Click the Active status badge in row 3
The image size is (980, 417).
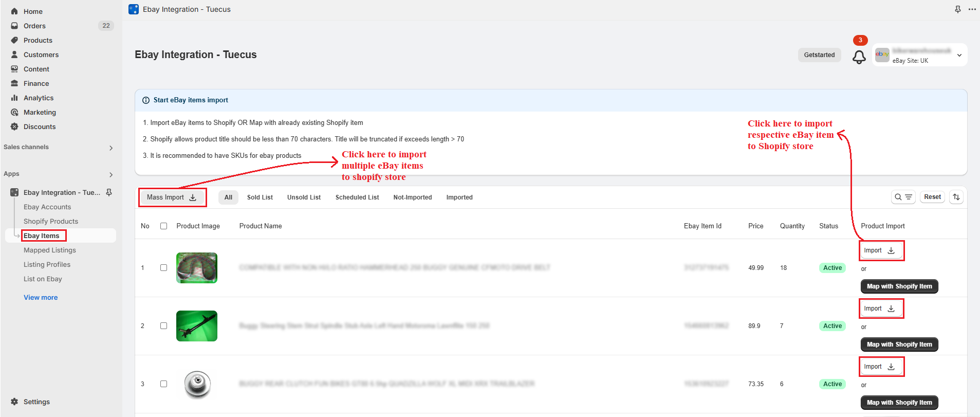833,384
